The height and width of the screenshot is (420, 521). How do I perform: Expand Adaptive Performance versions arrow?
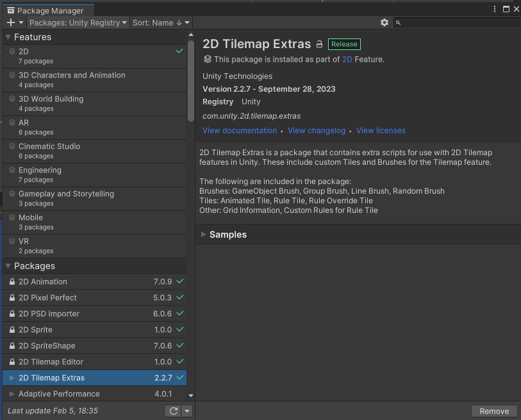click(x=12, y=394)
